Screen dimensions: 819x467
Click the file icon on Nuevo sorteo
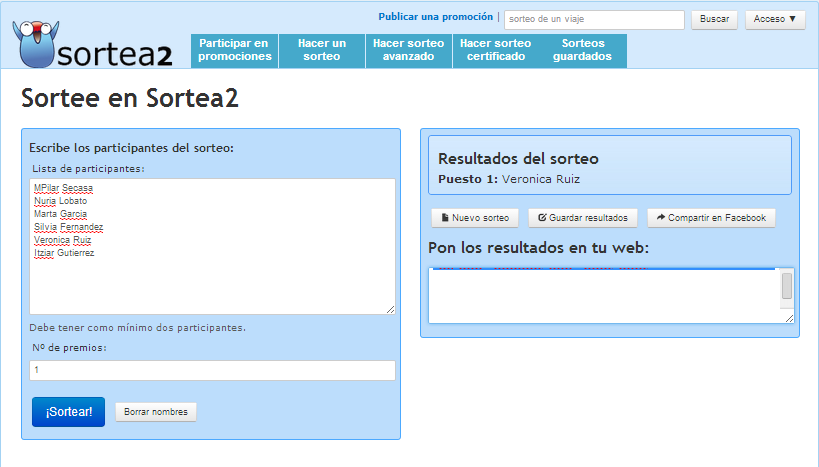tap(445, 218)
